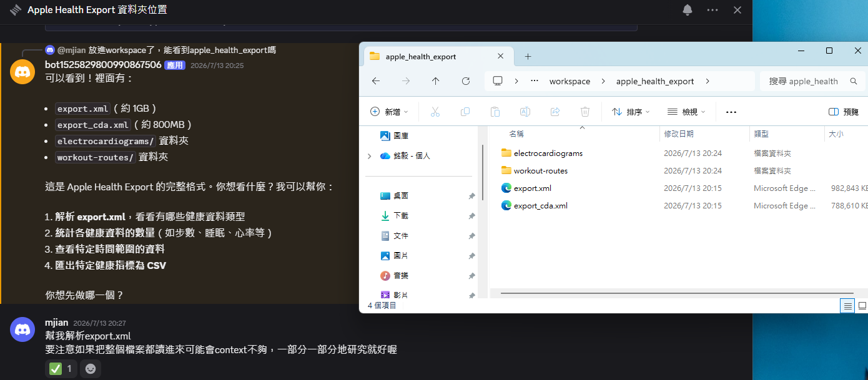The width and height of the screenshot is (868, 380).
Task: Click the Delete trash icon
Action: (585, 112)
